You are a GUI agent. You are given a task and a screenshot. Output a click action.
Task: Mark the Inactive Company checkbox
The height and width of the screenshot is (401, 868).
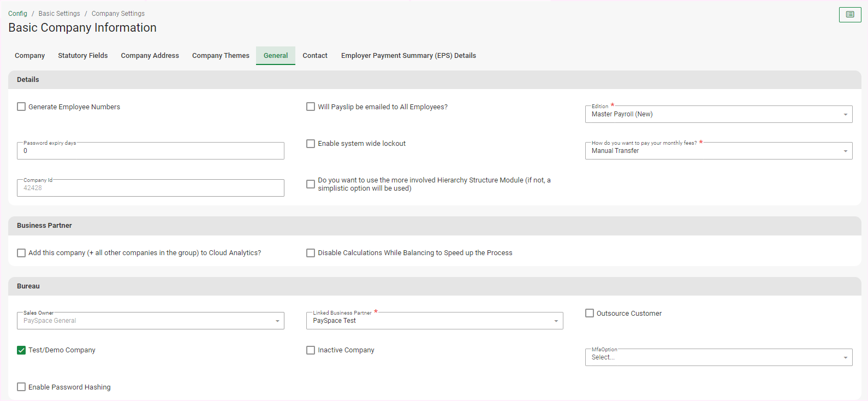point(311,350)
